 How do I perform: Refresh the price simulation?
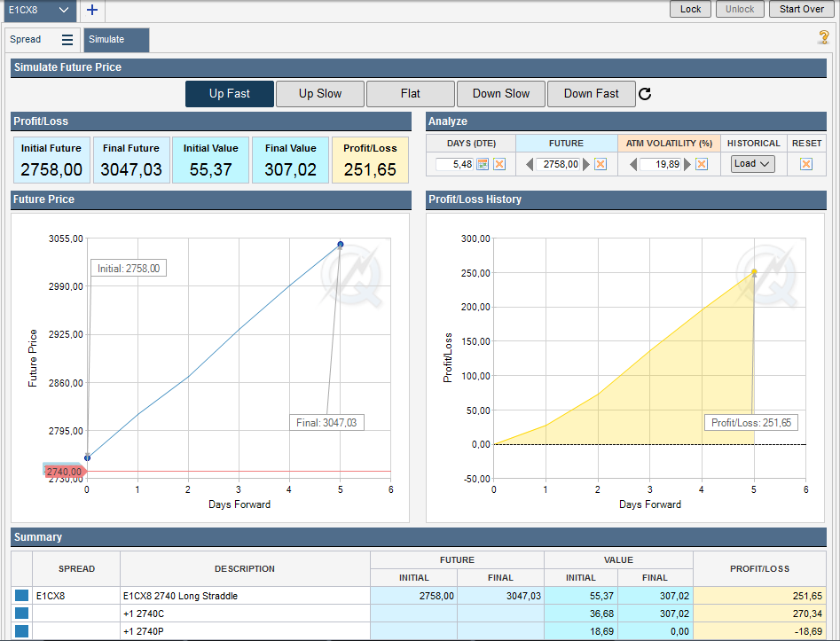[645, 94]
